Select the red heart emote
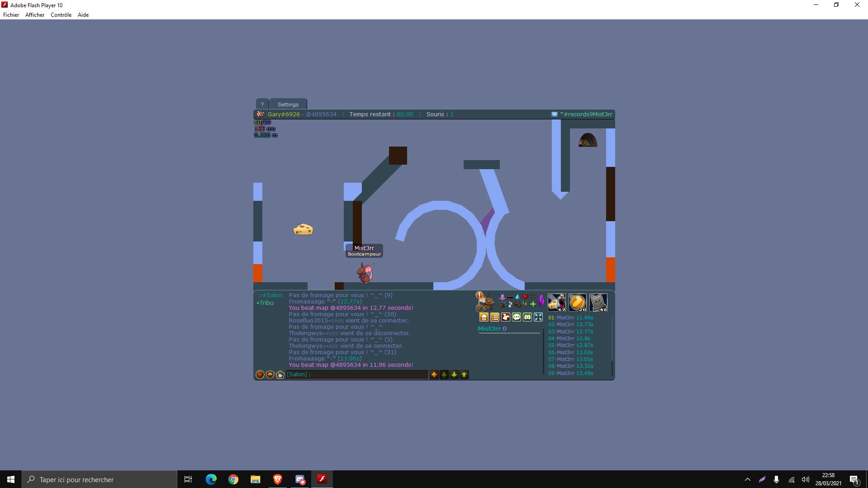Screen dimensions: 868x488 tap(525, 297)
